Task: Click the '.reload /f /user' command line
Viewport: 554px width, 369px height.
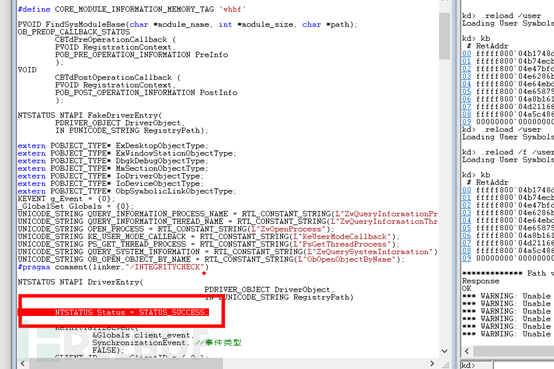Action: coord(508,152)
